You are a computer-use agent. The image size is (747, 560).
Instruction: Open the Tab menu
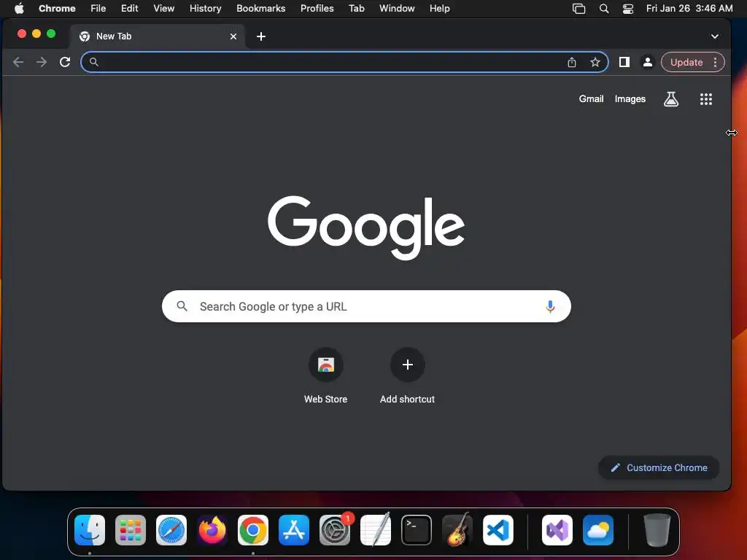coord(356,8)
